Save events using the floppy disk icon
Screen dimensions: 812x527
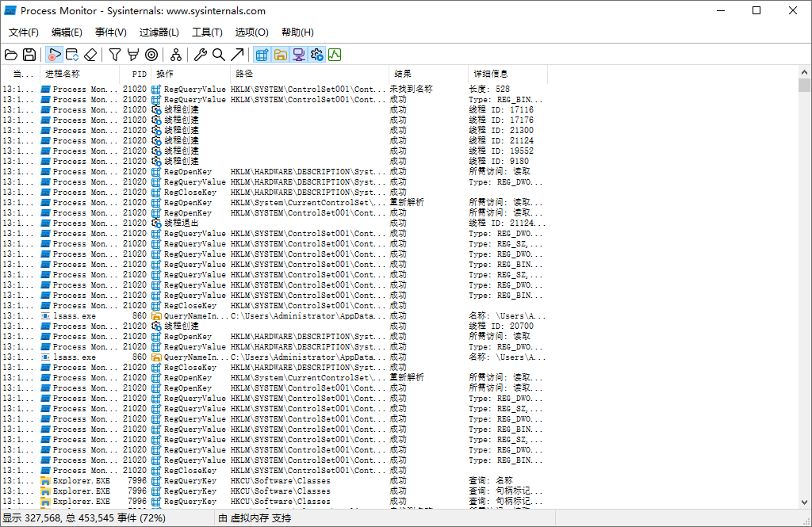tap(29, 55)
